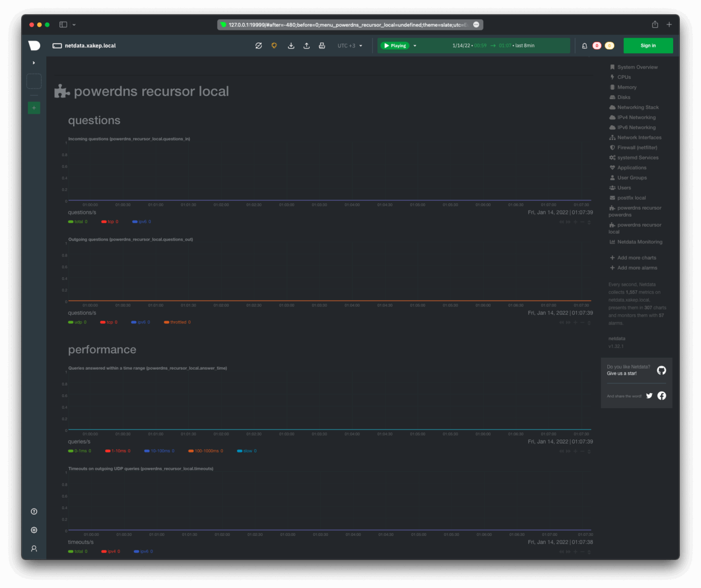Toggle 10-100ms dimension in answer time legend
Viewport: 701px width, 588px height.
click(x=160, y=451)
